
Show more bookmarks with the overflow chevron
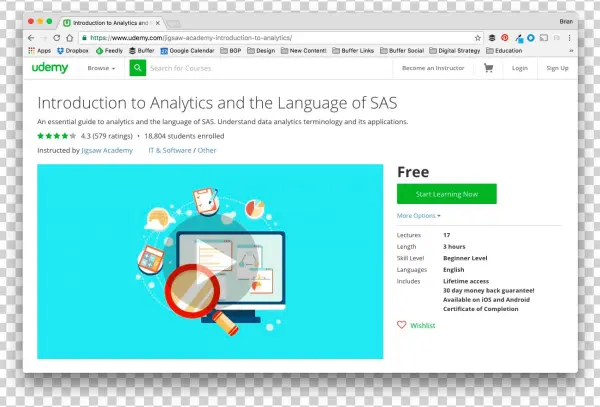571,50
